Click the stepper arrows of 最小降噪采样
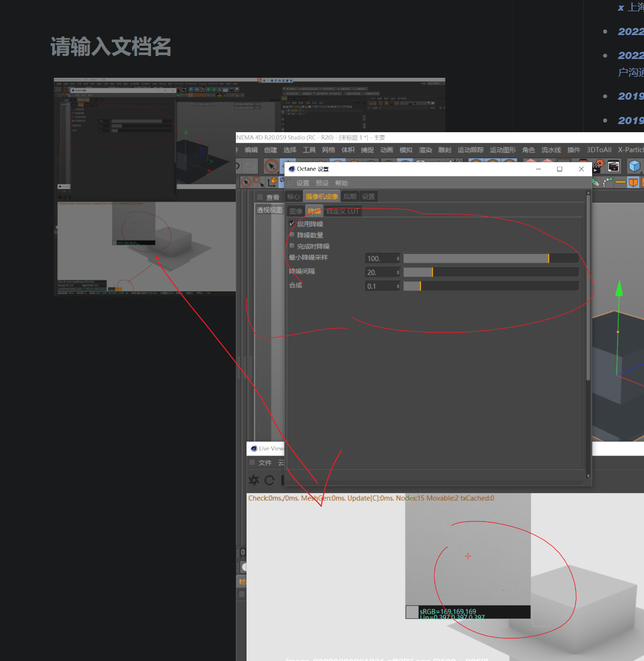 (398, 258)
